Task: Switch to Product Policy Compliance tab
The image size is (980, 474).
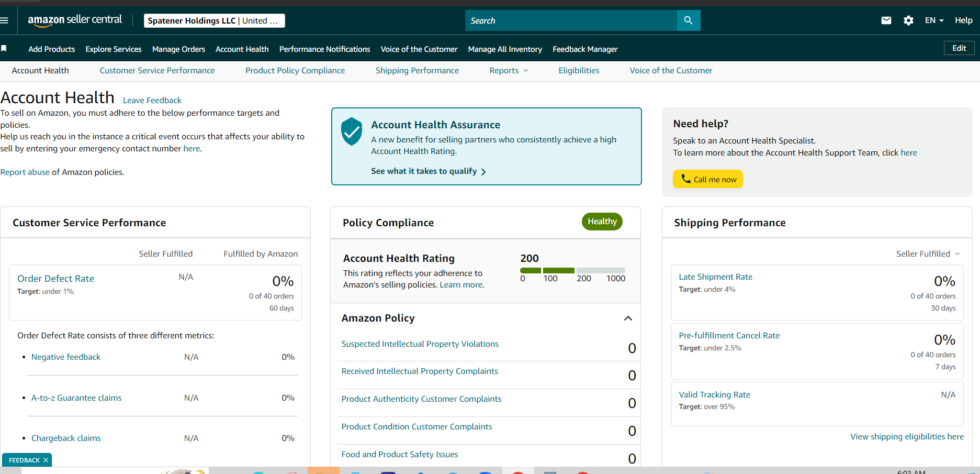Action: (295, 71)
